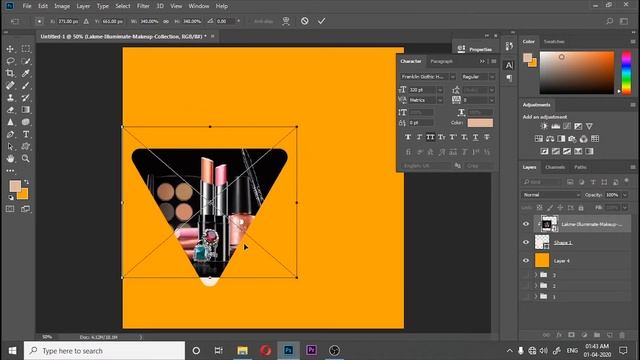The width and height of the screenshot is (640, 360).
Task: Toggle Faux Italic in Character panel
Action: point(419,138)
